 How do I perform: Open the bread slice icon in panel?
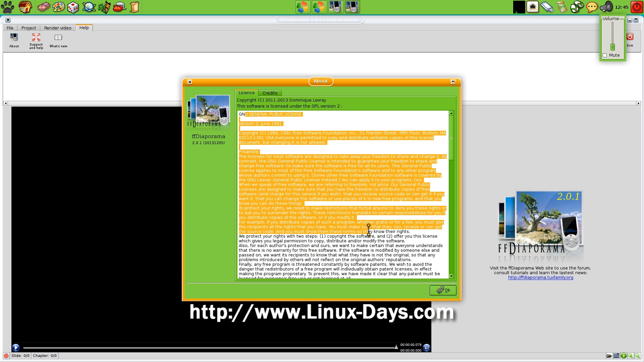pos(135,7)
